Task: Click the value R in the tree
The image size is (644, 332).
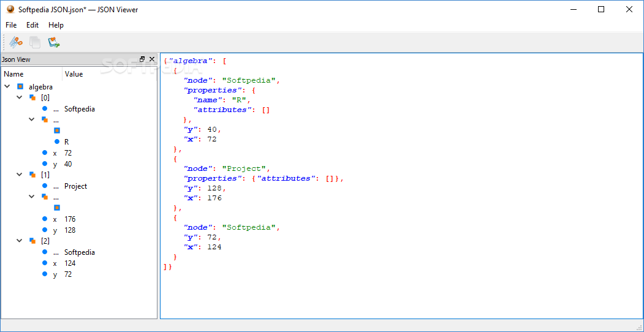Action: (67, 141)
